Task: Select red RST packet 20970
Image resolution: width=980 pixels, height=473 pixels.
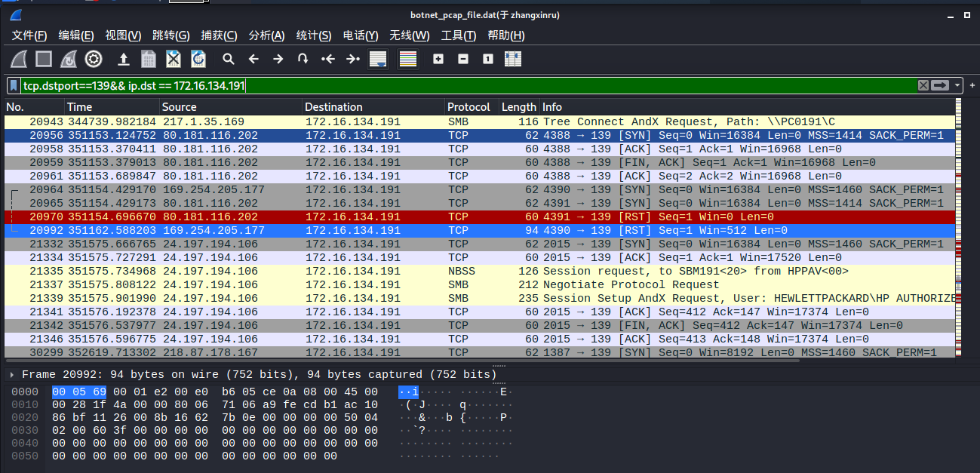Action: [x=479, y=217]
